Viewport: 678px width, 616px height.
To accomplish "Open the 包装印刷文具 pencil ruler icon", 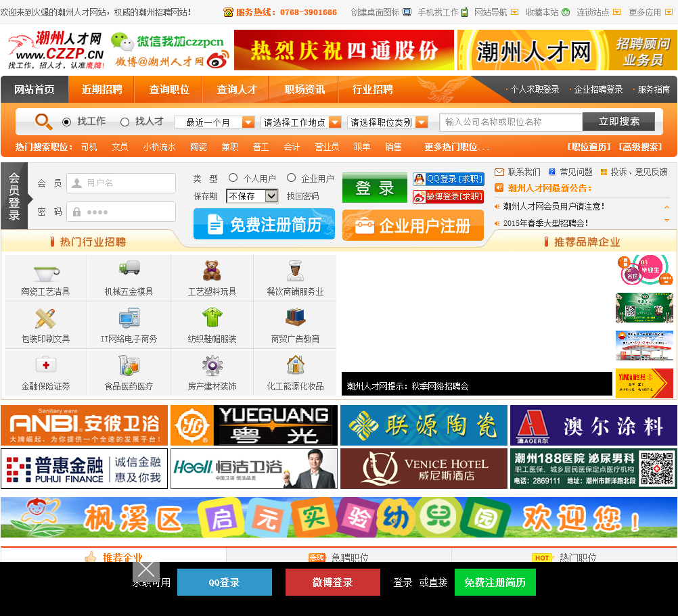I will coord(45,318).
